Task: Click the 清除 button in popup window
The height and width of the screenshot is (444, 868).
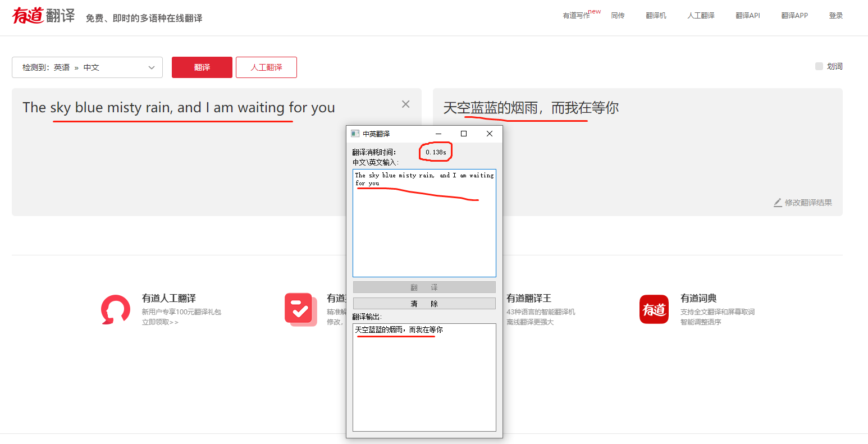Action: pyautogui.click(x=424, y=304)
